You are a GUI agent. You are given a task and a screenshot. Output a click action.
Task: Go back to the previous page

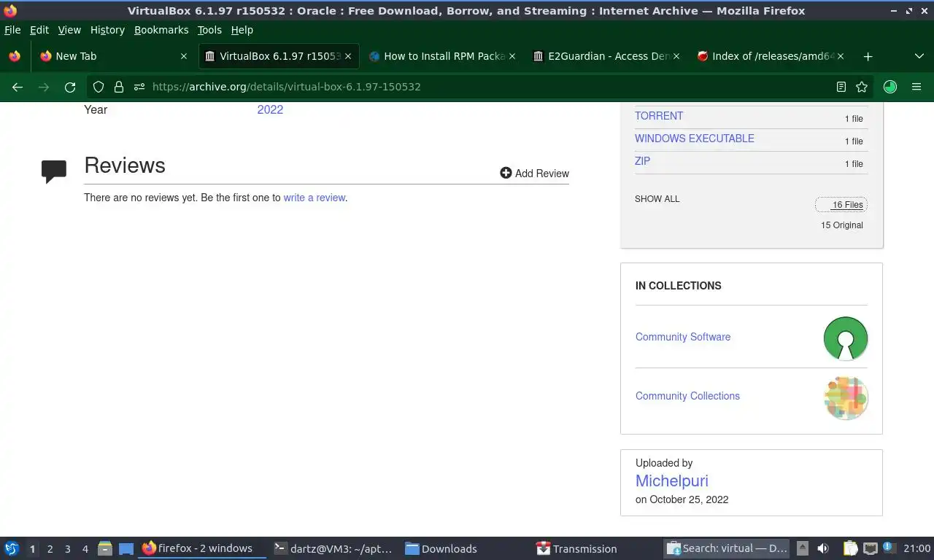pyautogui.click(x=18, y=87)
